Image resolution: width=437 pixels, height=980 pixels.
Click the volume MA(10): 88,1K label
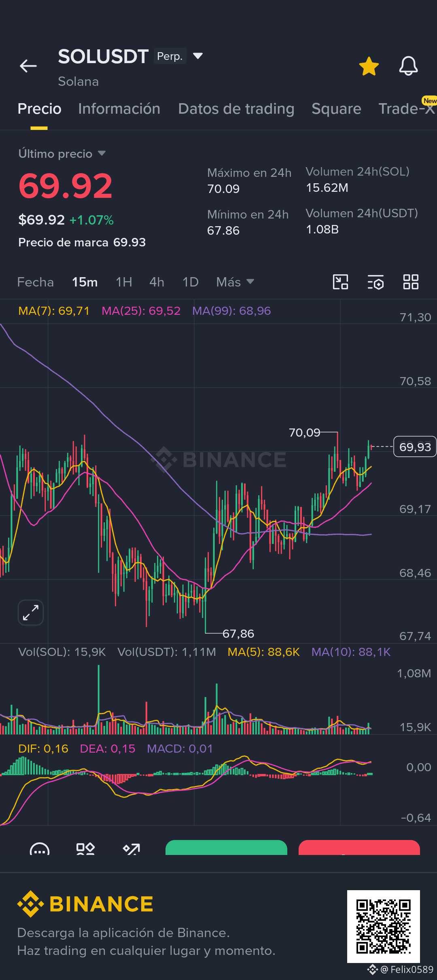tap(351, 652)
